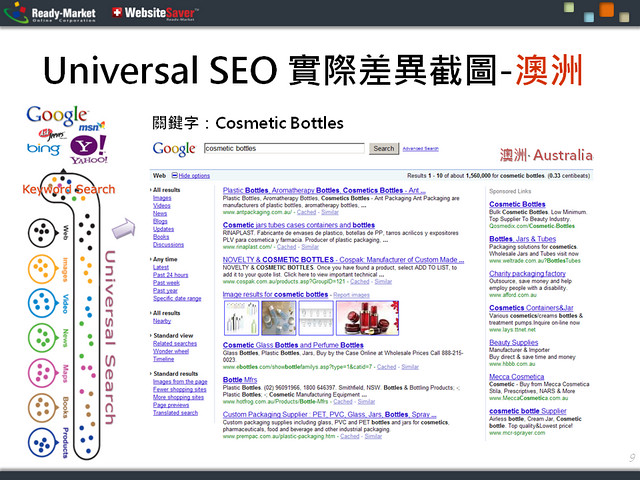Filter results by Videos in sidebar
Screen dimensions: 640x480
click(x=162, y=206)
